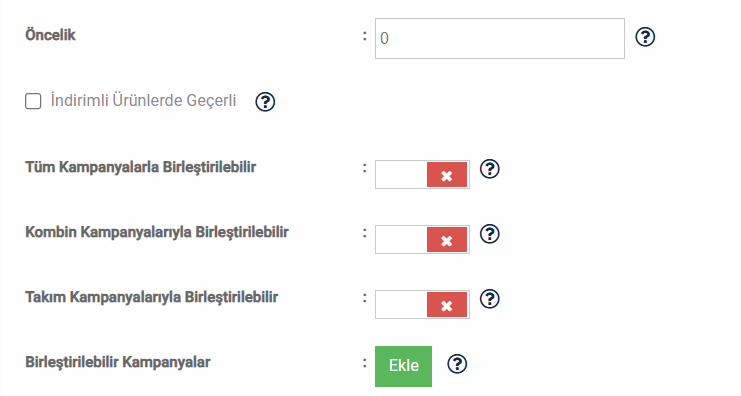Click help icon beside Takım Kampanyalarıyla toggle

[x=490, y=299]
